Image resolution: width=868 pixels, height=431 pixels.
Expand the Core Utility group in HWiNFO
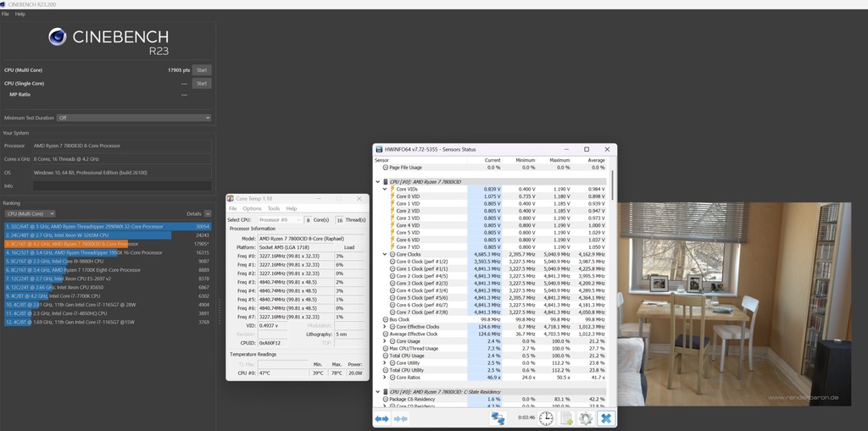(385, 363)
